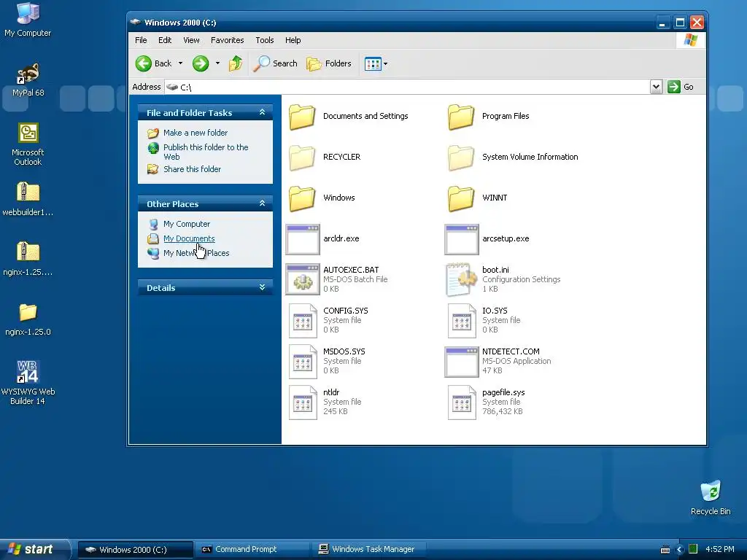Viewport: 747px width, 560px height.
Task: Open Back history dropdown arrow
Action: pos(181,63)
